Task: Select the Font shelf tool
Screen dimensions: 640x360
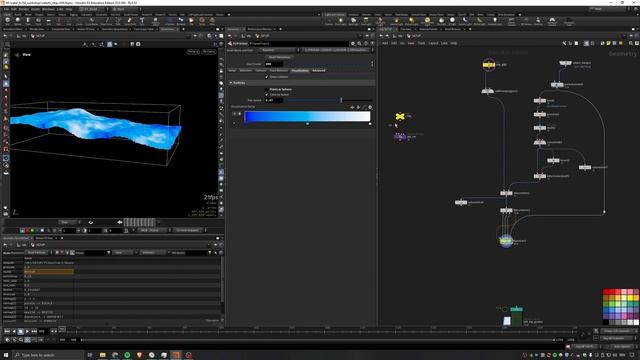Action: tap(142, 21)
